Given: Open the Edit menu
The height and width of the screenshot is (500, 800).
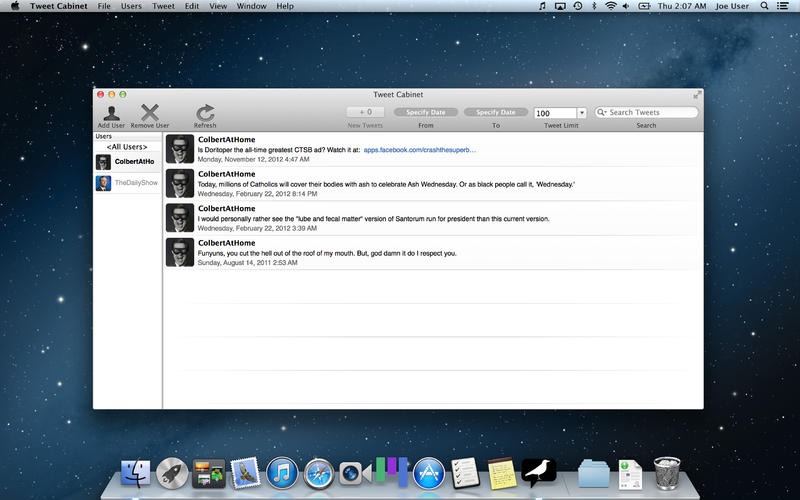Looking at the screenshot, I should click(192, 6).
